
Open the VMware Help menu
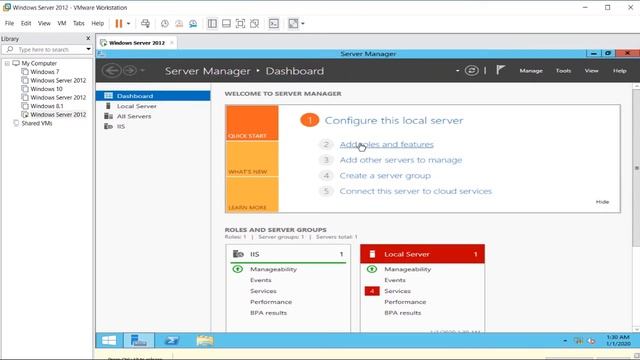click(x=98, y=23)
